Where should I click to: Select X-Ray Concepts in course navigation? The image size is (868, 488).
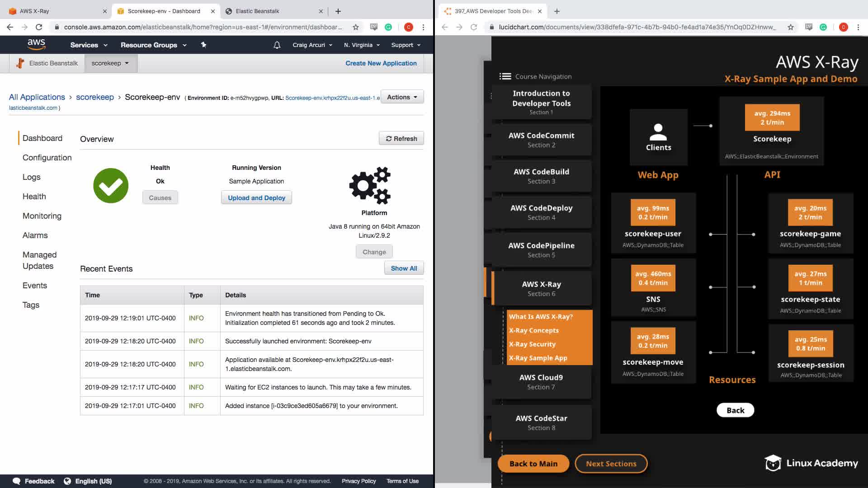pyautogui.click(x=534, y=330)
